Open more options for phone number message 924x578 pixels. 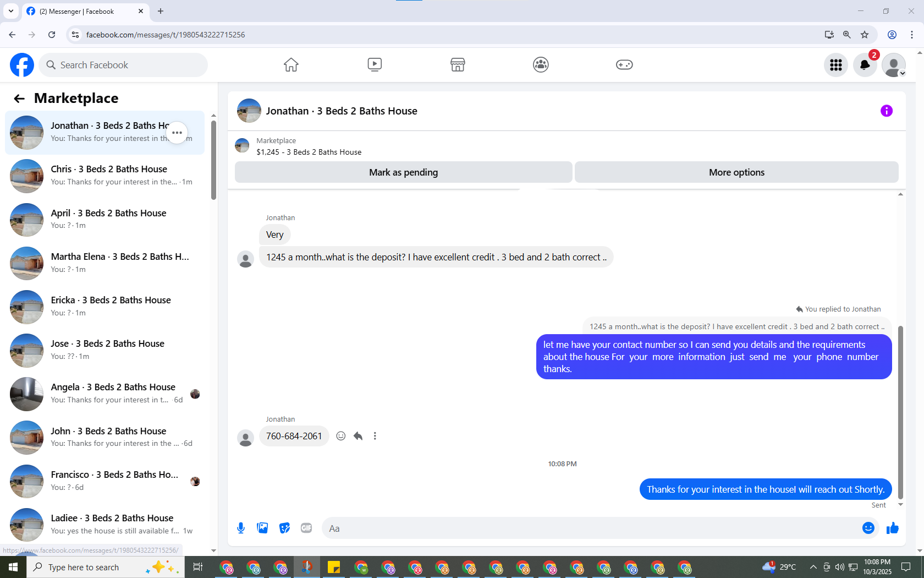coord(375,436)
